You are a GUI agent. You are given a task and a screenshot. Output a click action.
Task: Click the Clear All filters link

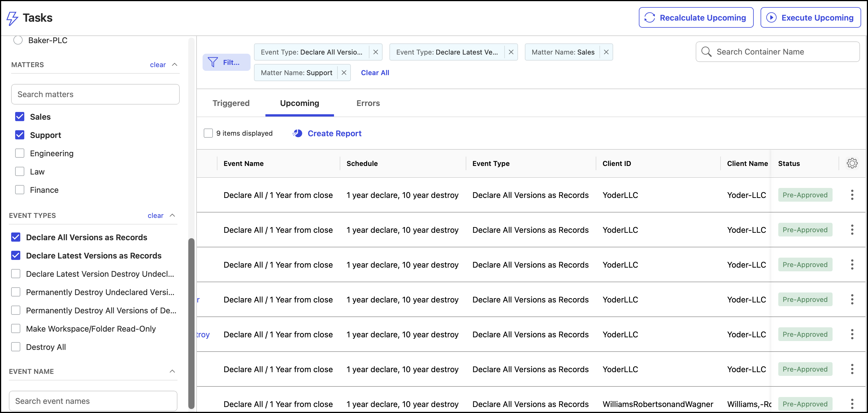tap(375, 73)
